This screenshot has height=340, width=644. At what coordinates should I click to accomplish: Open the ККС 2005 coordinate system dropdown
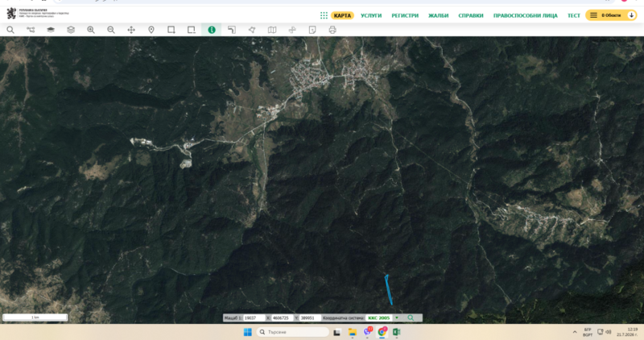click(x=383, y=317)
